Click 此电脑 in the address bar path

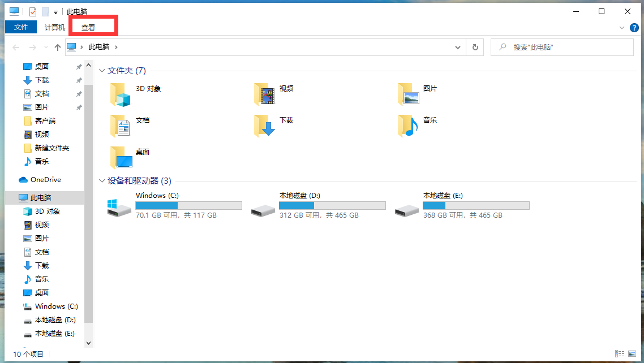pyautogui.click(x=99, y=47)
